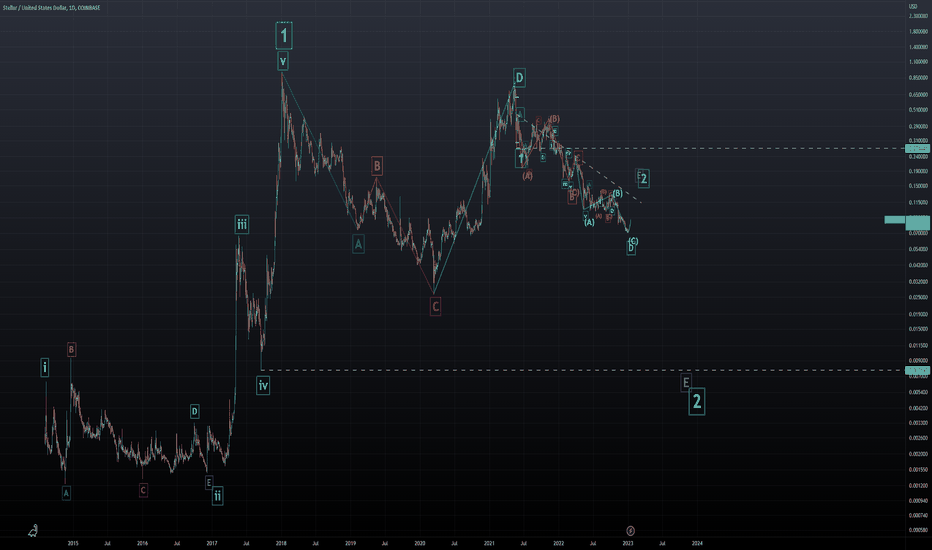Click the 0.042000 price axis value

[x=918, y=265]
